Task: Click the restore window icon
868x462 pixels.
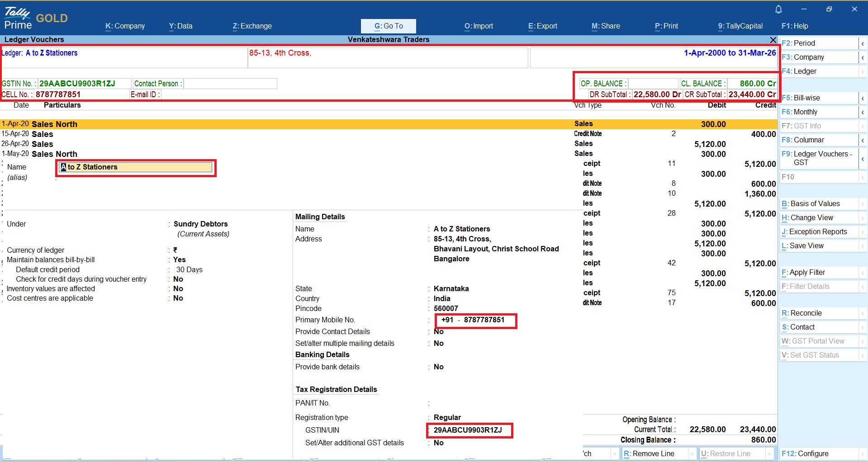Action: (x=829, y=9)
